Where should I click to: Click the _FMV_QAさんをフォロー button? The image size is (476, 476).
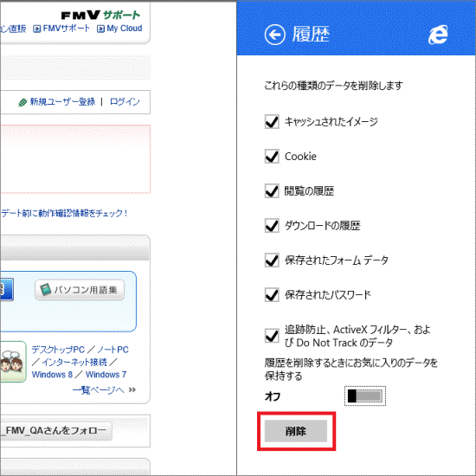[56, 430]
